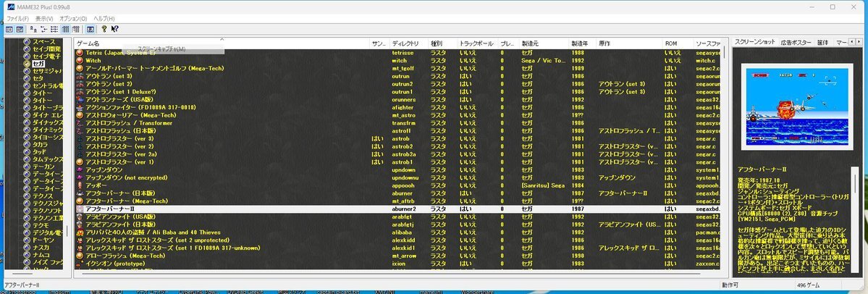Viewport: 868px width, 294px height.
Task: Select the highlighted アフターバーナーII row
Action: click(x=398, y=209)
